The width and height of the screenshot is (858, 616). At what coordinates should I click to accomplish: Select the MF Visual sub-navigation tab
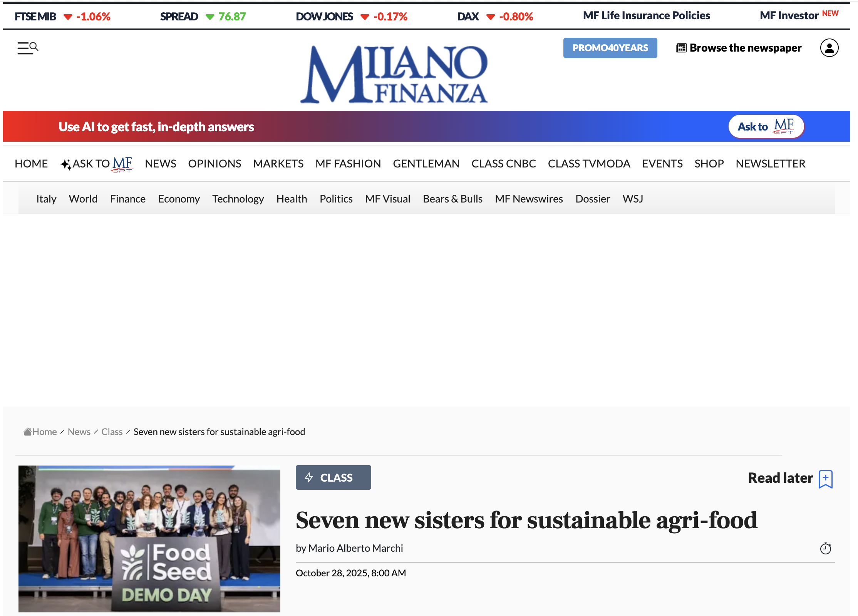388,199
